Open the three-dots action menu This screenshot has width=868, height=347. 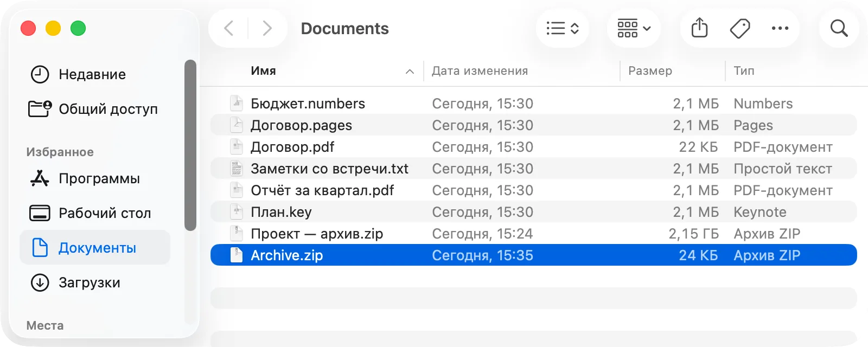pos(780,28)
